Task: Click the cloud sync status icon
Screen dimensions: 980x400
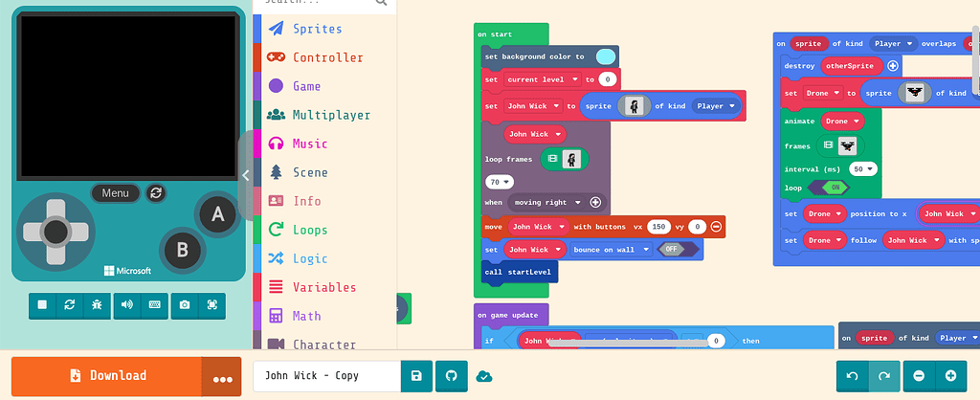Action: click(484, 376)
